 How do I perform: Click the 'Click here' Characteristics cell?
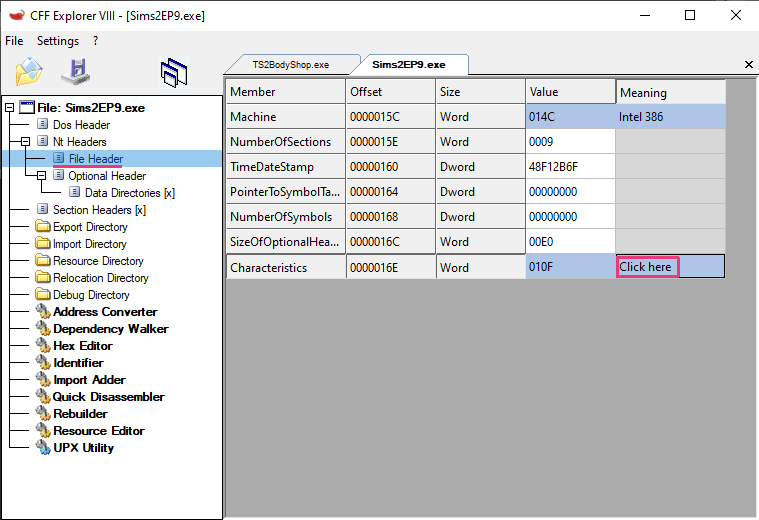(647, 267)
